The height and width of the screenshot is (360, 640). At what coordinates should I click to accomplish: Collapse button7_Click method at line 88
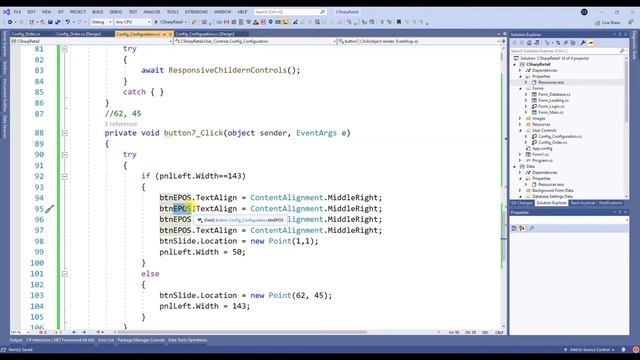point(64,133)
